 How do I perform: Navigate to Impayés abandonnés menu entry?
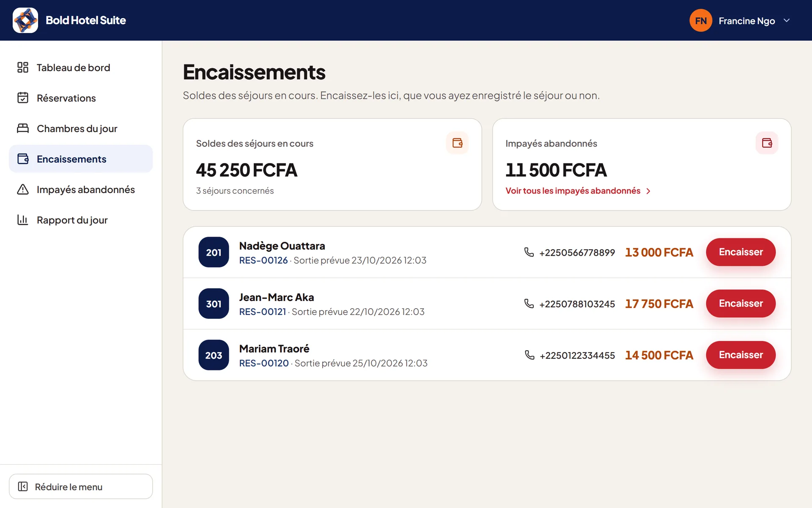[x=81, y=189]
